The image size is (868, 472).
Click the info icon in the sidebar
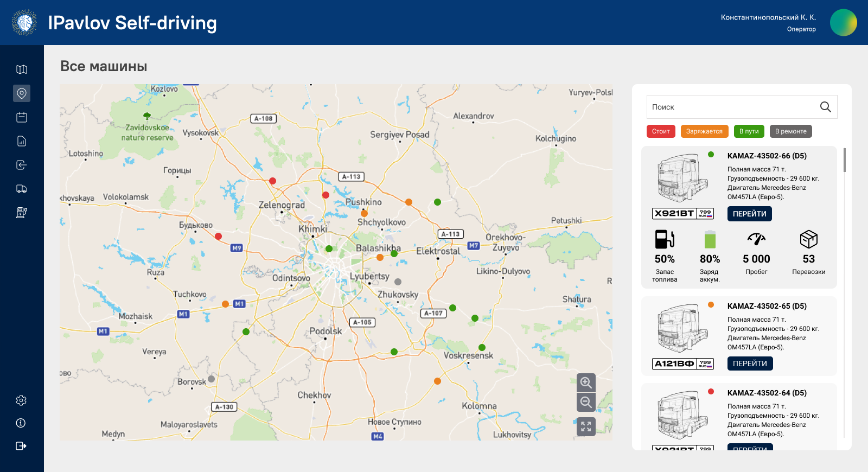(x=22, y=423)
